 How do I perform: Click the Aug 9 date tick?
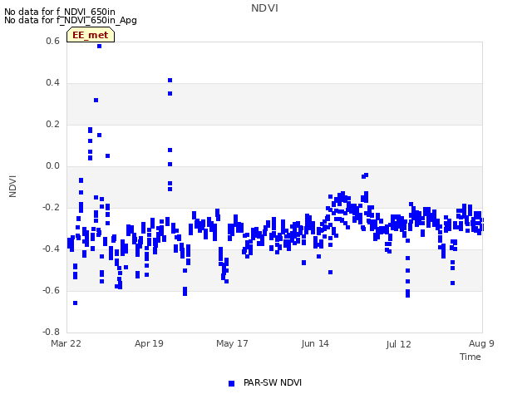[x=481, y=343]
